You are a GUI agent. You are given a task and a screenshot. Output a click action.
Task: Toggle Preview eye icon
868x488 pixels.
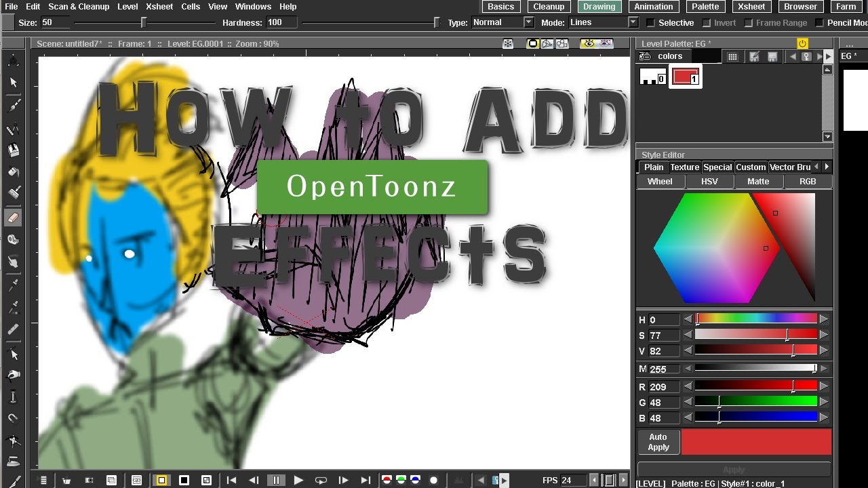pos(589,44)
